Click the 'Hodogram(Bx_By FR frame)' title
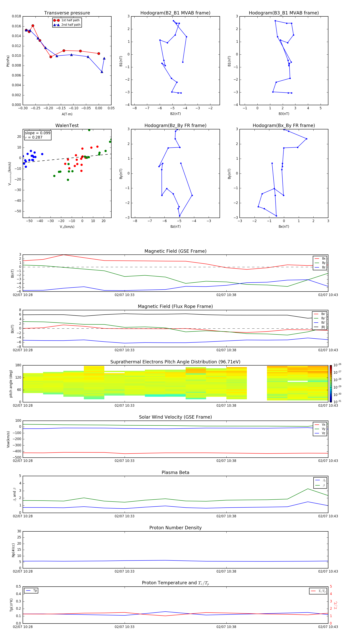Screen dimensions: 351x644 (x=284, y=125)
